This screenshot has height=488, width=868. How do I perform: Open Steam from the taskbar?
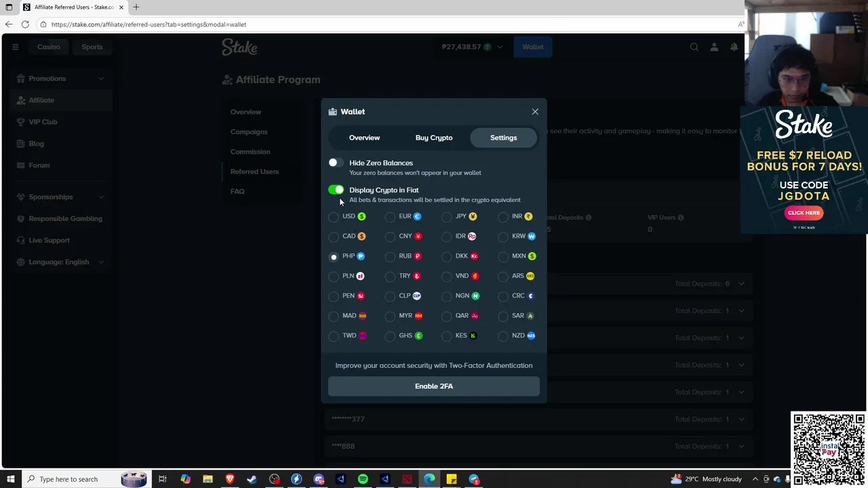(x=252, y=479)
